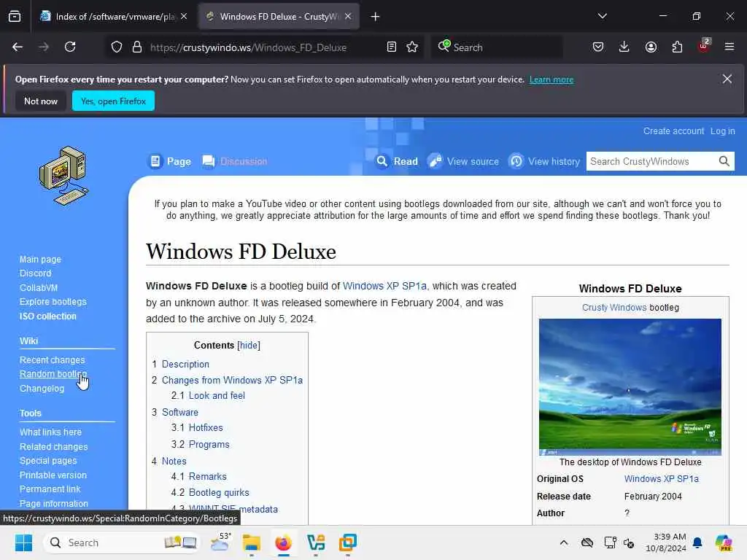Open the list all tabs dropdown
Screen dimensions: 747x560
click(602, 16)
